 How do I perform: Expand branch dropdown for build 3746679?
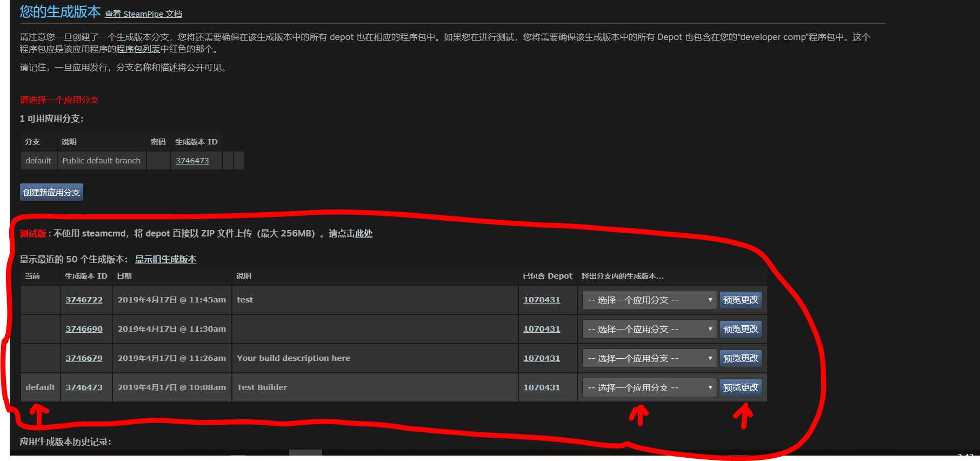coord(649,358)
